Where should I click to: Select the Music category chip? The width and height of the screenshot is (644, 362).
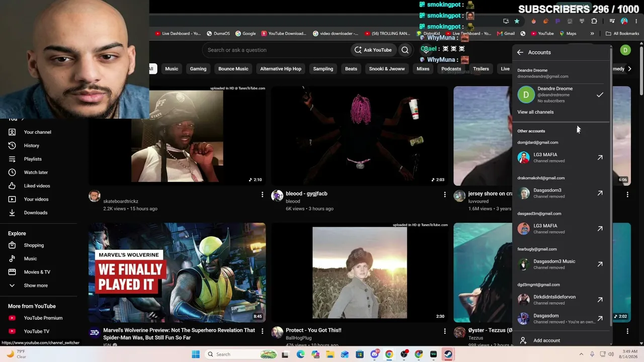[x=172, y=69]
